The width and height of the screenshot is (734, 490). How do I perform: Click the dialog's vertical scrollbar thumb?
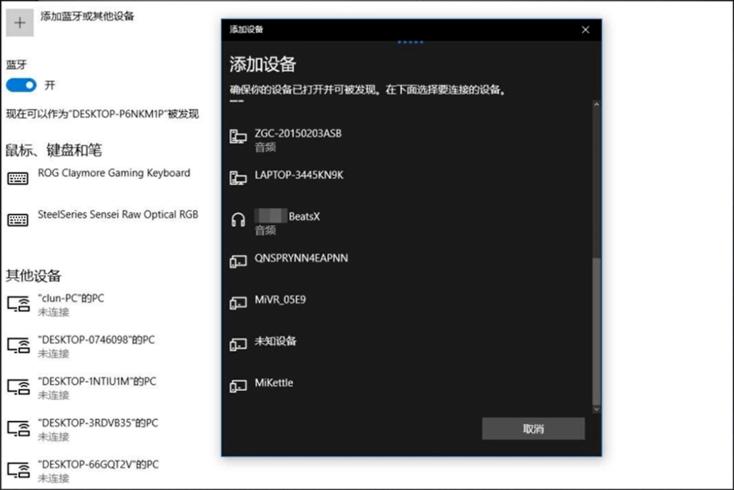pyautogui.click(x=596, y=331)
